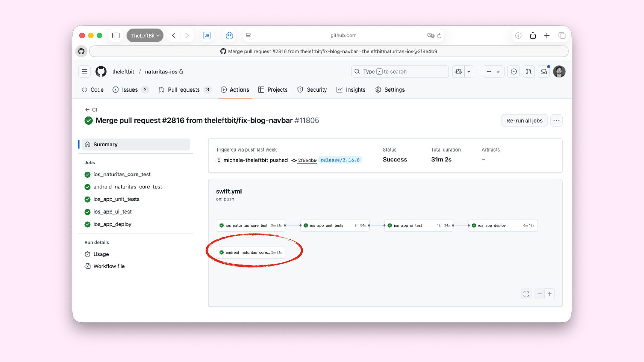Open the notifications inbox icon
Image resolution: width=644 pixels, height=362 pixels.
pos(544,71)
